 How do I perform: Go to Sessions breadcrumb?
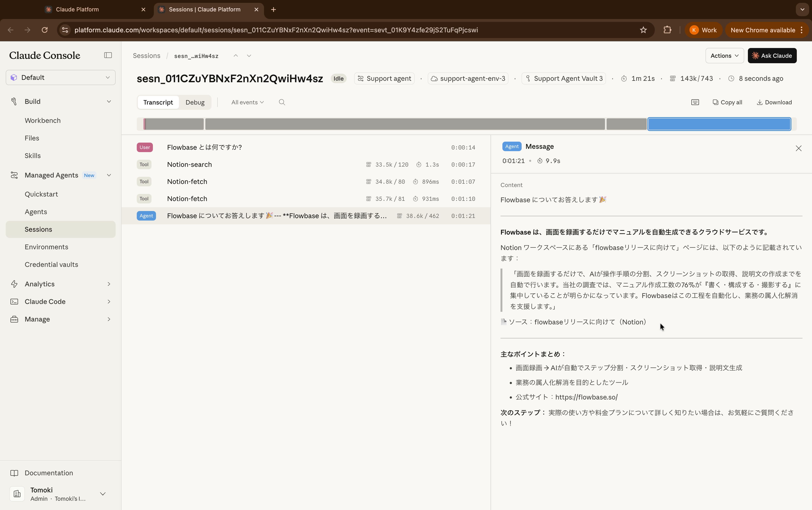(146, 56)
